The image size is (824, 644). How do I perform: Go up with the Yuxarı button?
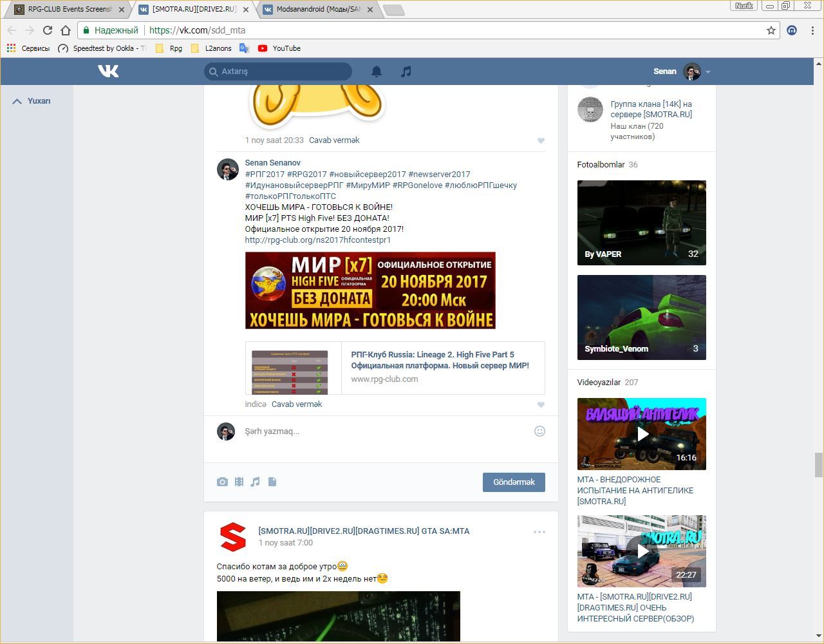coord(32,101)
